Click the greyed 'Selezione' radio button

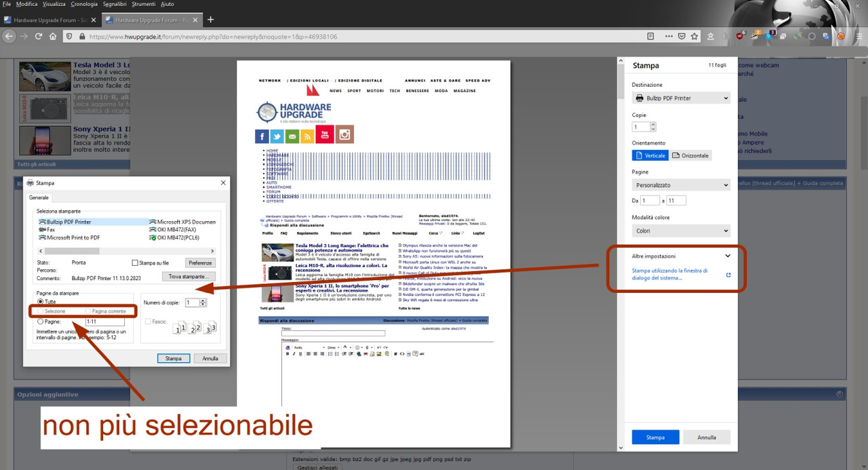[x=41, y=311]
